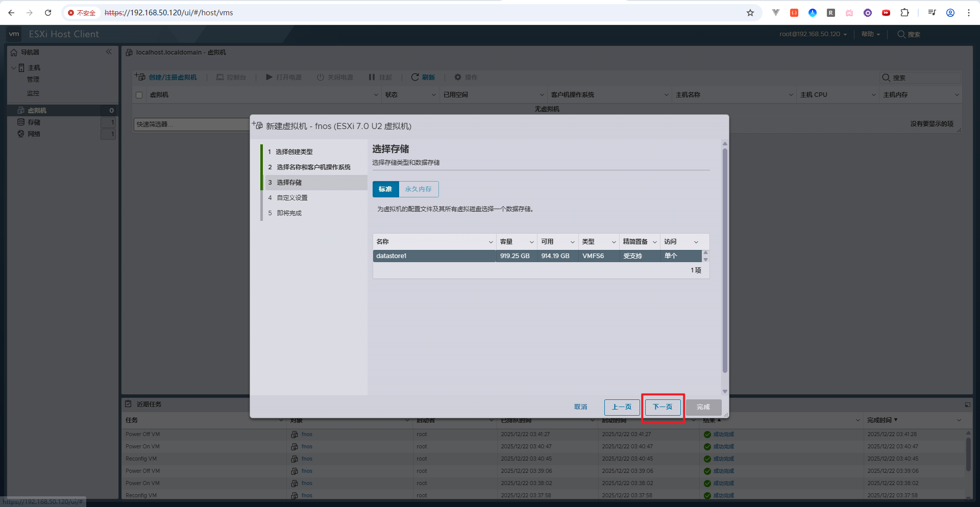This screenshot has height=507, width=980.
Task: Cancel the new virtual machine wizard
Action: [580, 407]
